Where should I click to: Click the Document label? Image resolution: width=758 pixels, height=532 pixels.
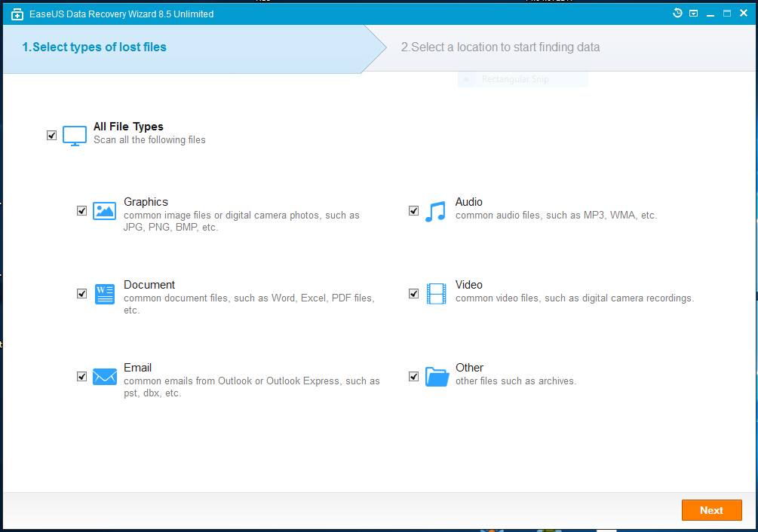click(149, 285)
